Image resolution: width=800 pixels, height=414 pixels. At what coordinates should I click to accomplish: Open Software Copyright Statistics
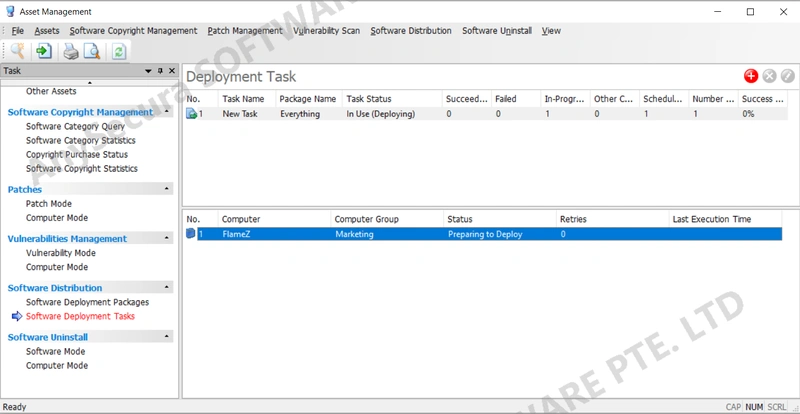(82, 168)
